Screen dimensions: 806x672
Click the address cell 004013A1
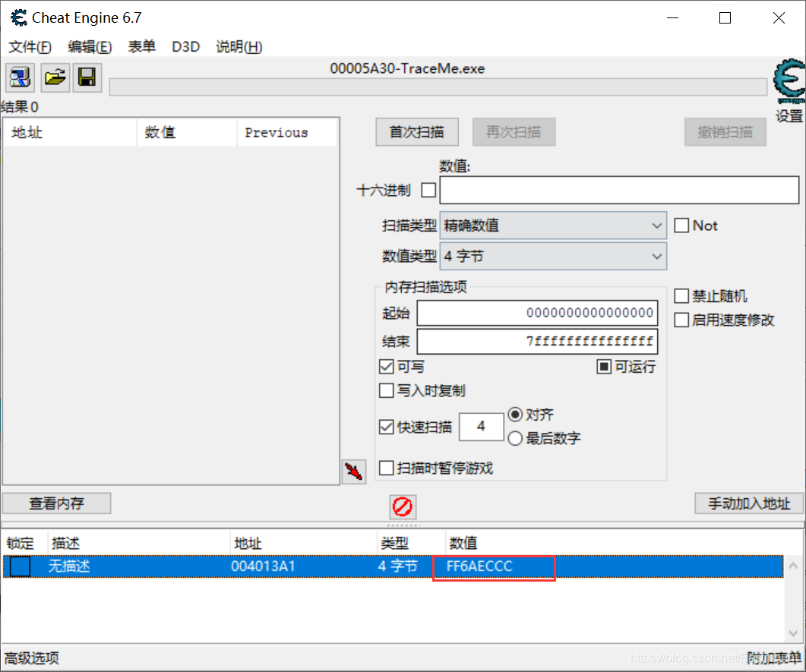point(263,566)
